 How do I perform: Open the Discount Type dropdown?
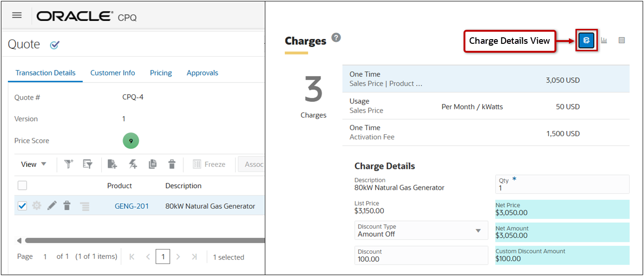coord(478,230)
